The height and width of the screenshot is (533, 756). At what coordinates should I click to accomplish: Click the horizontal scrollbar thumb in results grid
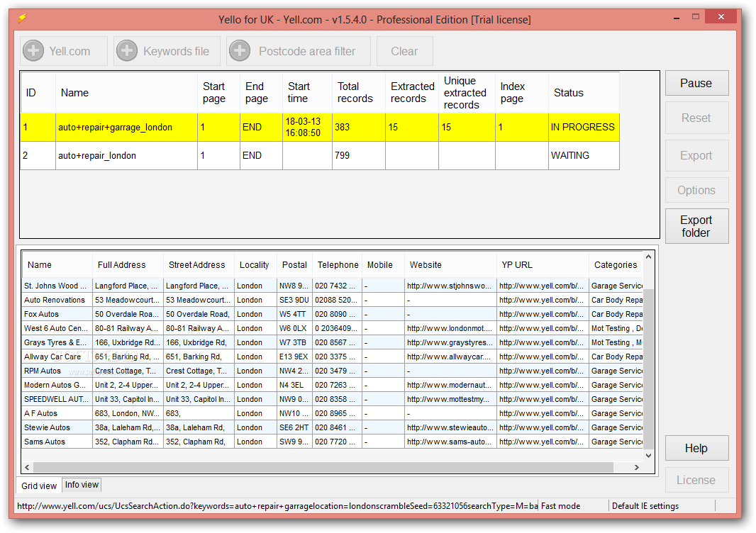(323, 468)
